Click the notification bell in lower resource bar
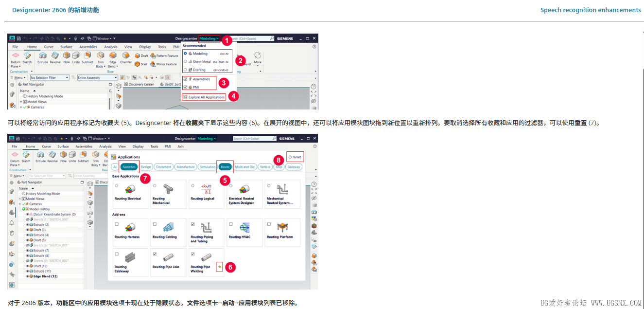Screen dimensions: 644x309 click(12, 223)
